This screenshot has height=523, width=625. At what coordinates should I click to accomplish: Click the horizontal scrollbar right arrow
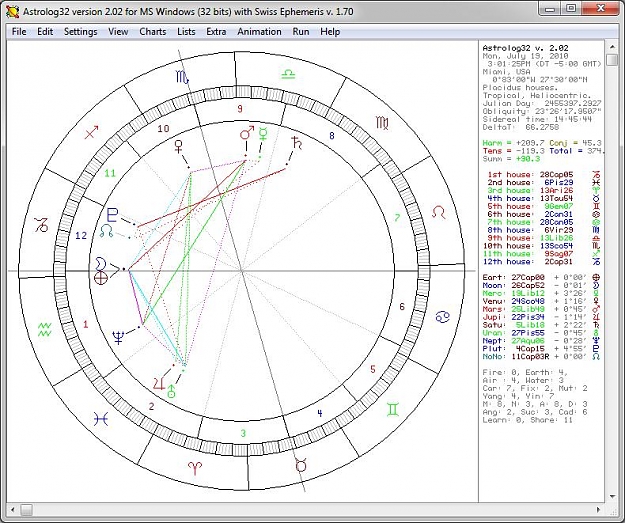tap(598, 509)
